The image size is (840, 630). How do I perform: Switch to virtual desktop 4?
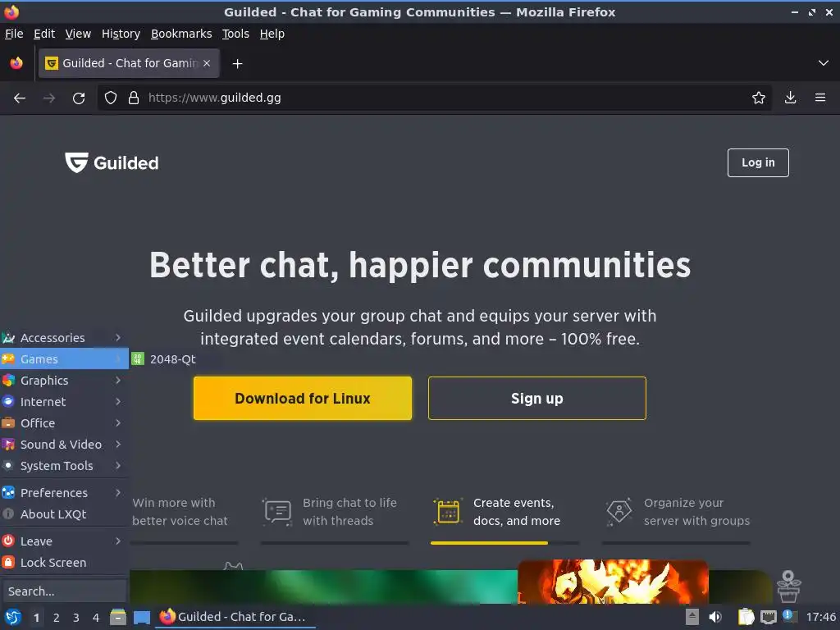pos(96,618)
